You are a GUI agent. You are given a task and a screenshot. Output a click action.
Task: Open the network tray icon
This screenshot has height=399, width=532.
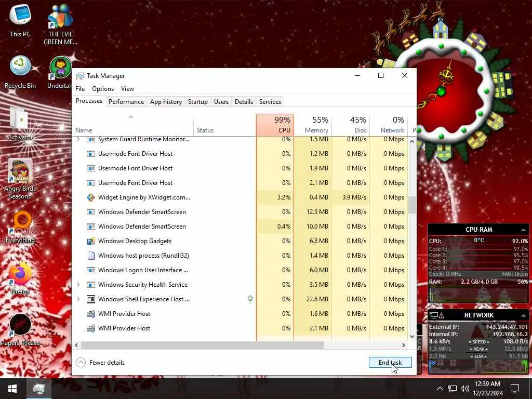coord(453,389)
